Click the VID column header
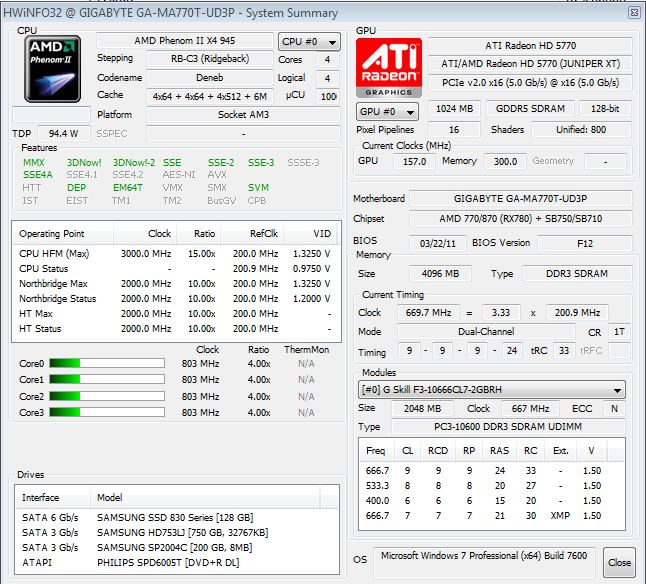The height and width of the screenshot is (584, 646). [310, 234]
